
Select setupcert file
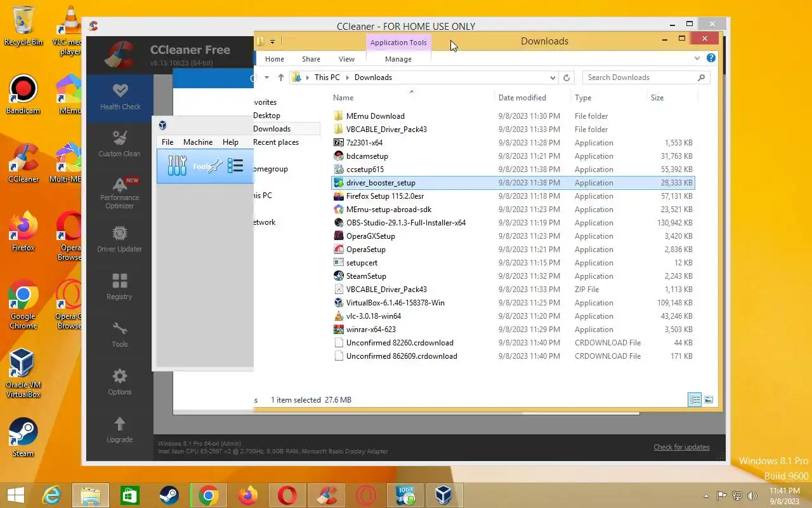point(513,263)
